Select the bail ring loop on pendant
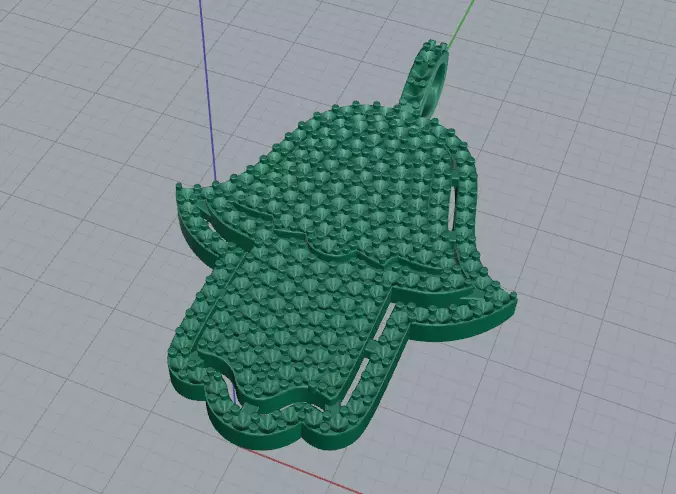This screenshot has height=494, width=676. coord(427,78)
